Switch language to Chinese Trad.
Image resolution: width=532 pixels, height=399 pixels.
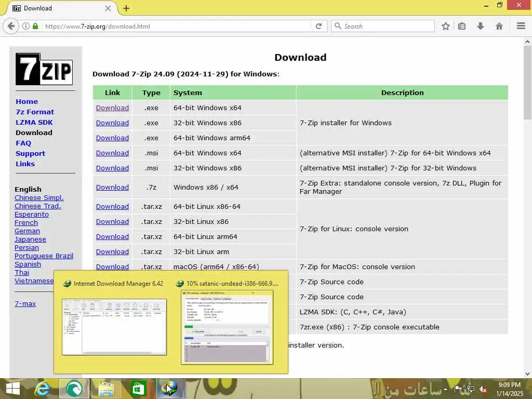37,206
